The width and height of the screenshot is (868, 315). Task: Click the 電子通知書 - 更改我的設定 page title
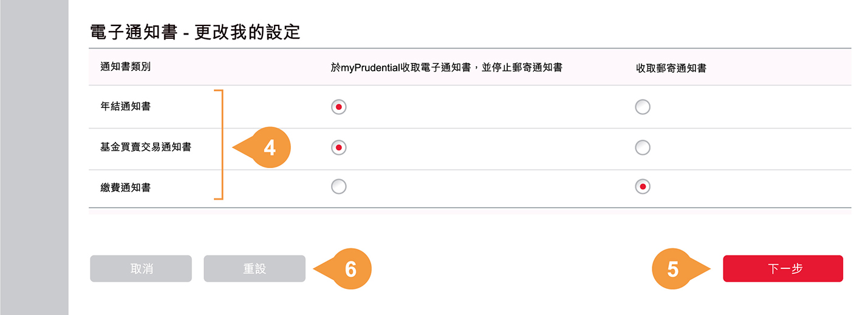click(195, 32)
